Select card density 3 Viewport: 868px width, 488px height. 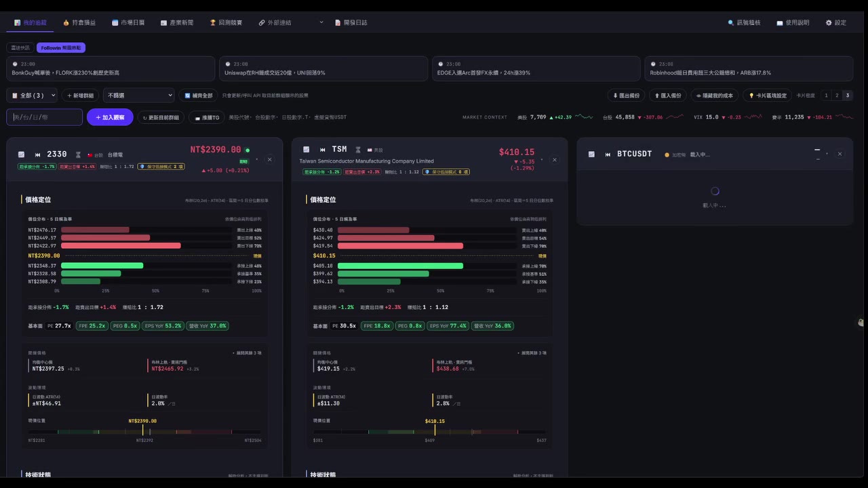click(x=847, y=96)
